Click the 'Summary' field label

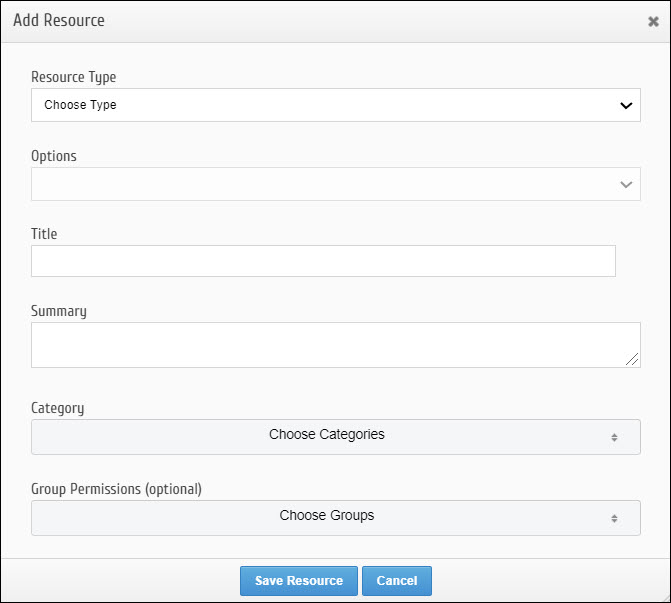click(x=59, y=311)
